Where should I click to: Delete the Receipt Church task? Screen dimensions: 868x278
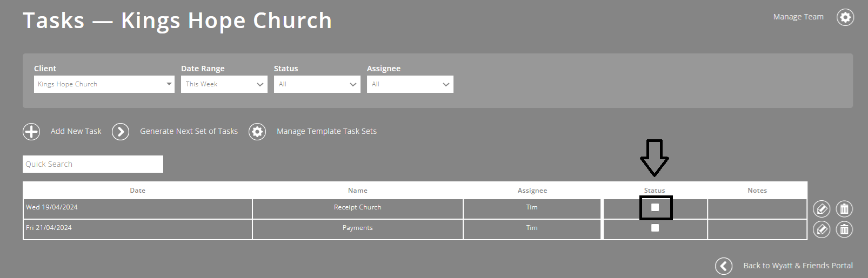[x=844, y=208]
